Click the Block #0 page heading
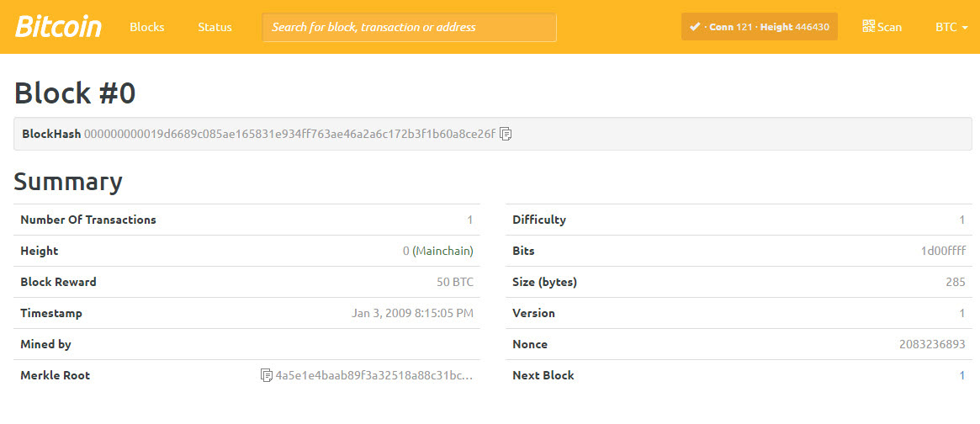The height and width of the screenshot is (424, 980). [x=75, y=93]
